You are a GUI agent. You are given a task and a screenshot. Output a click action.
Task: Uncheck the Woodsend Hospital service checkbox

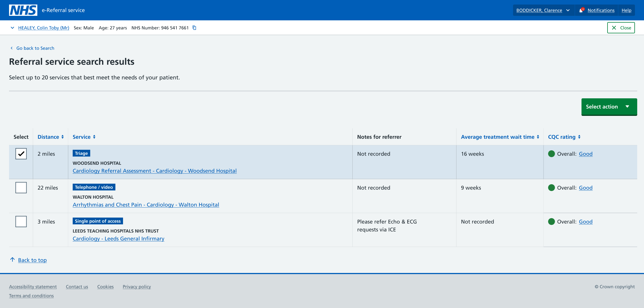[21, 154]
